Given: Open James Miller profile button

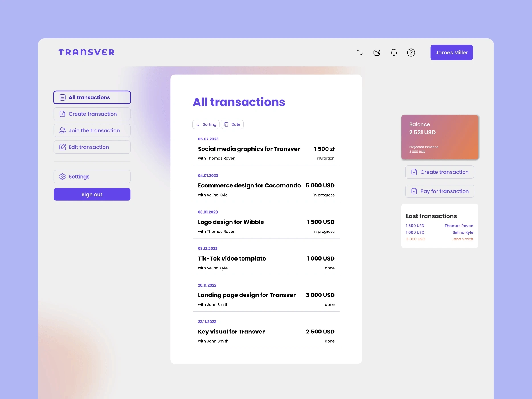Looking at the screenshot, I should click(452, 52).
